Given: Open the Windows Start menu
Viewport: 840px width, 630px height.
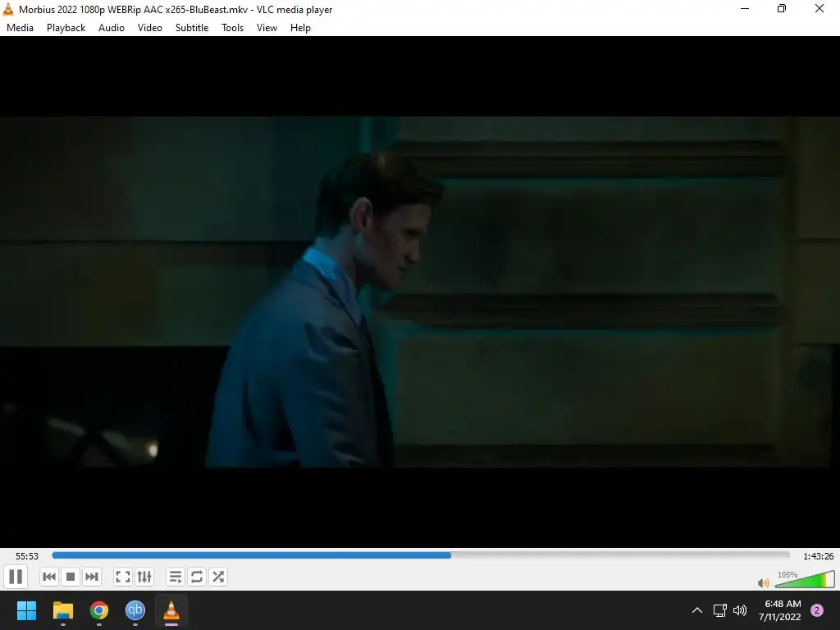Looking at the screenshot, I should click(x=26, y=610).
